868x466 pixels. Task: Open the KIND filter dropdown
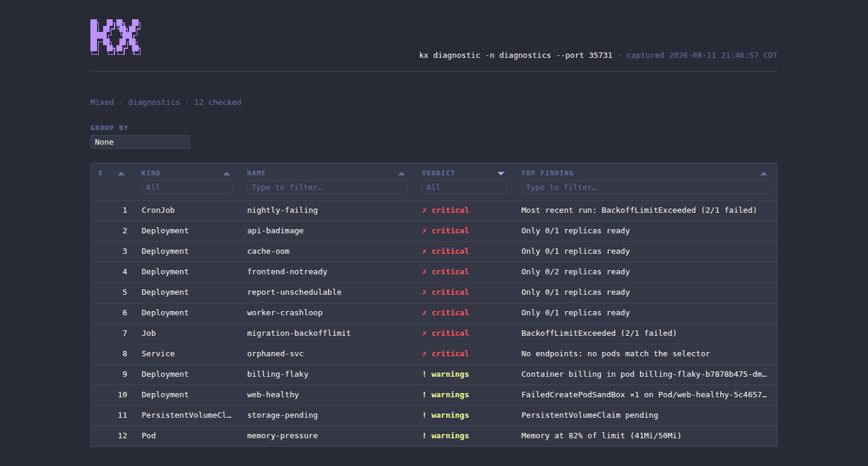187,187
